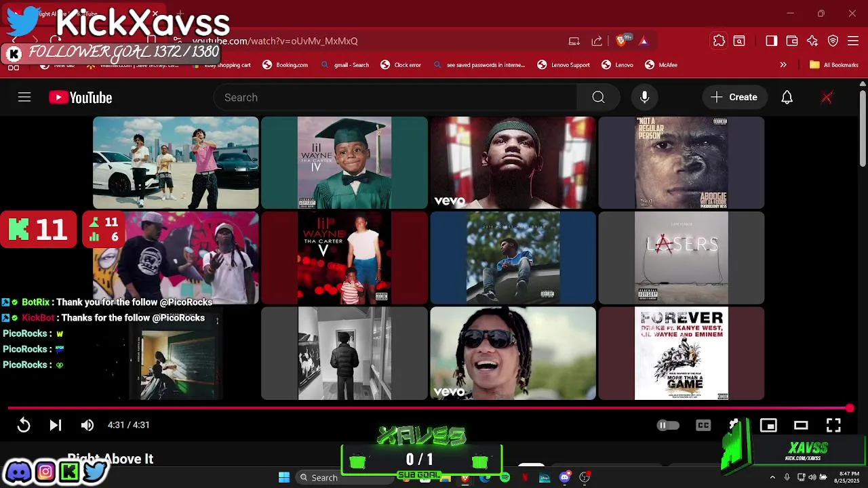
Task: Open the laughing man with sunglasses Vevo thumbnail
Action: click(513, 353)
